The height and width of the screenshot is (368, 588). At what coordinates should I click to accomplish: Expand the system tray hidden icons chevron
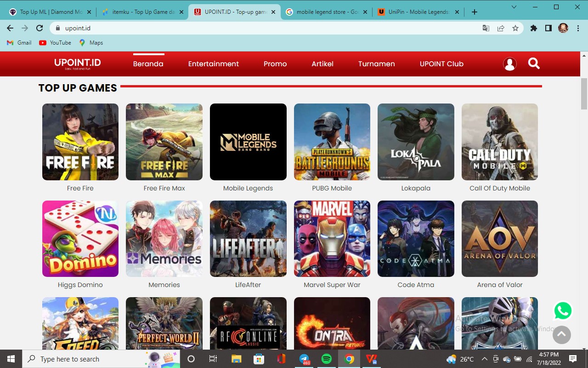pos(484,359)
